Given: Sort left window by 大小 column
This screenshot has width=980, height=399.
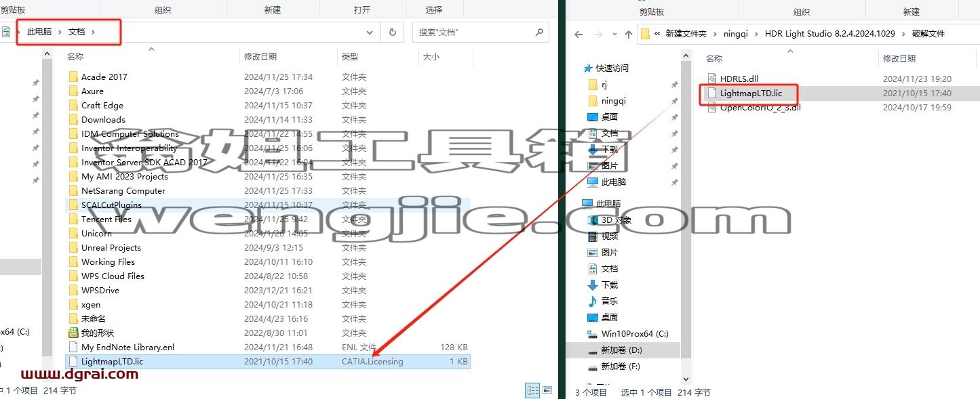Looking at the screenshot, I should 431,57.
